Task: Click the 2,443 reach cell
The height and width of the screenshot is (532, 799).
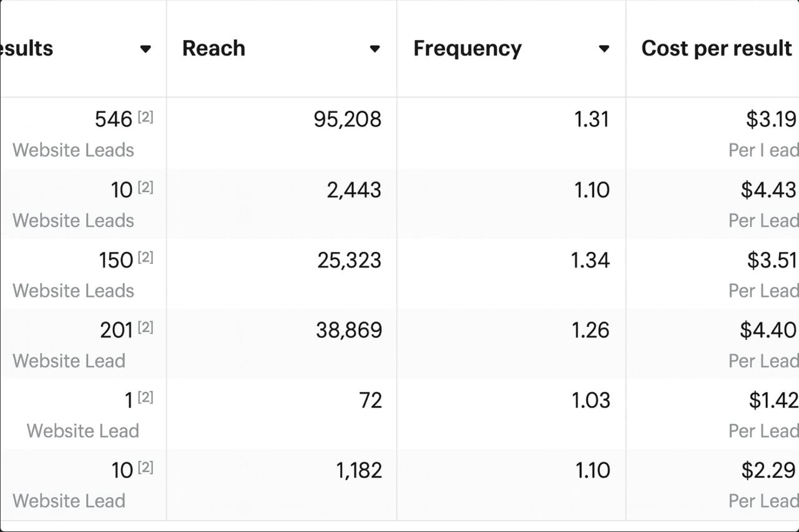Action: pos(354,190)
